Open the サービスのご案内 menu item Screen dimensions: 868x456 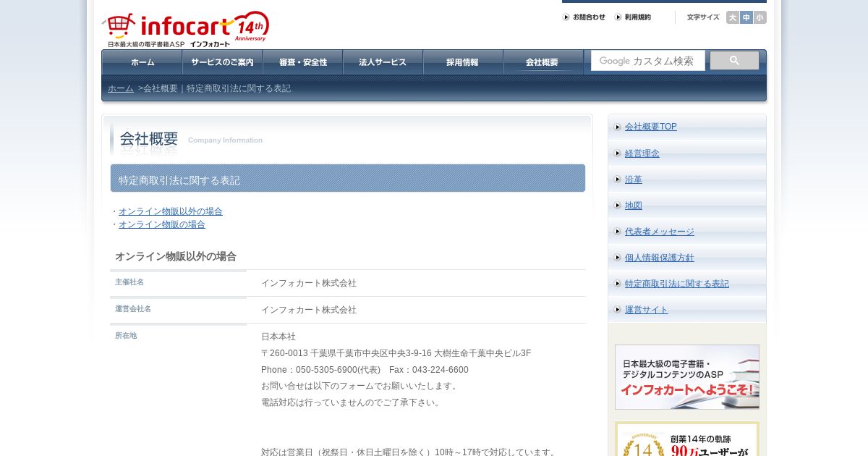click(222, 62)
